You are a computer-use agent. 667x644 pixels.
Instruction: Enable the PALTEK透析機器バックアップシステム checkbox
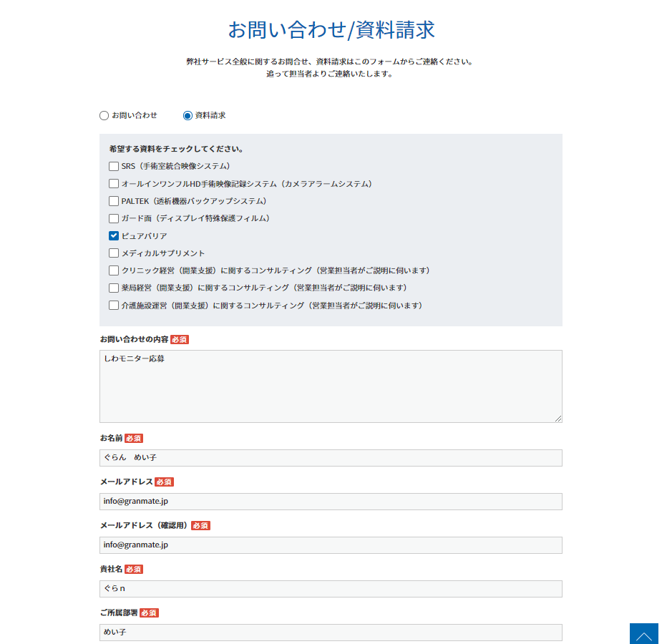(114, 201)
